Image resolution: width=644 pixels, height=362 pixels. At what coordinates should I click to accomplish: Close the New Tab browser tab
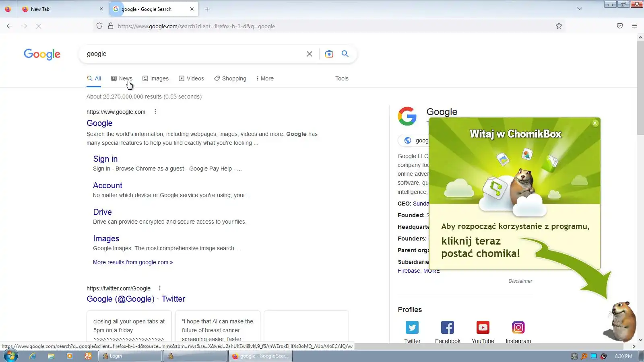point(101,9)
